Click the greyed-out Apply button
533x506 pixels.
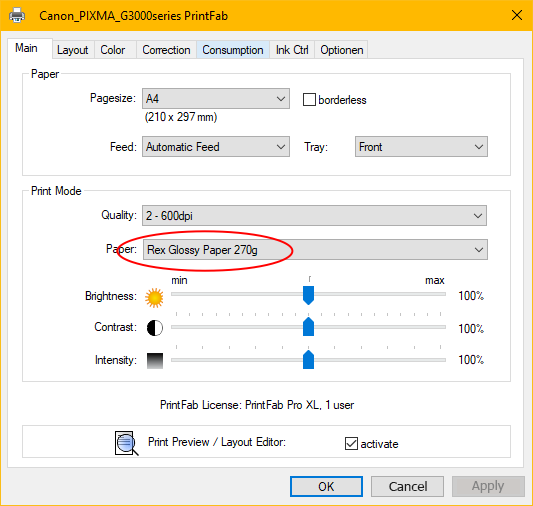point(488,486)
